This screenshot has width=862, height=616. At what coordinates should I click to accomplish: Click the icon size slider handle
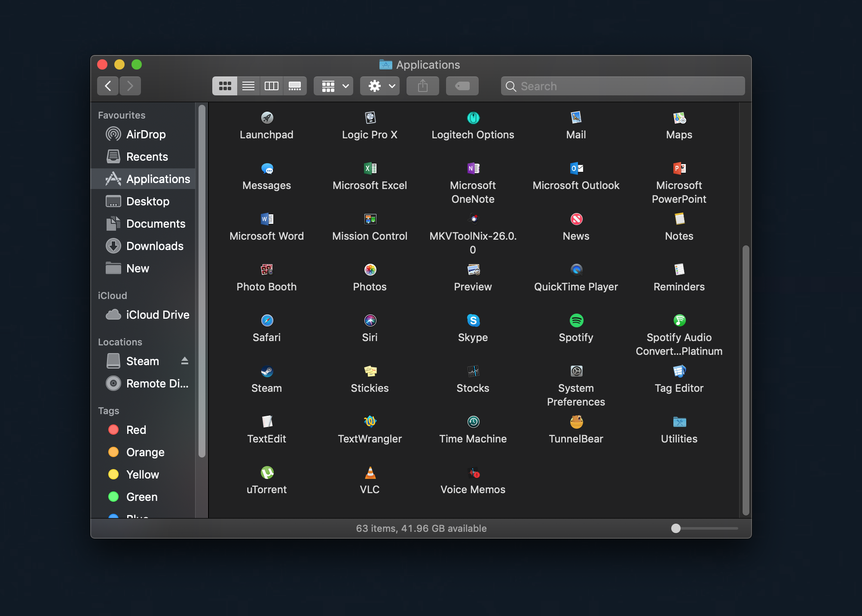[676, 528]
